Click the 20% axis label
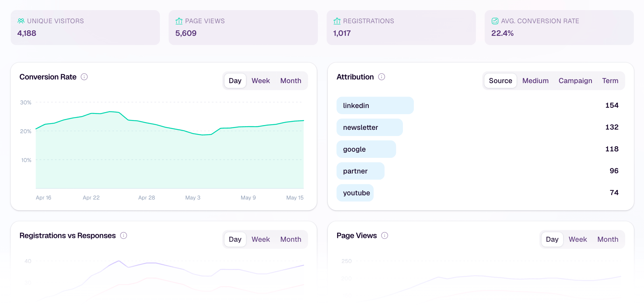 [x=26, y=131]
